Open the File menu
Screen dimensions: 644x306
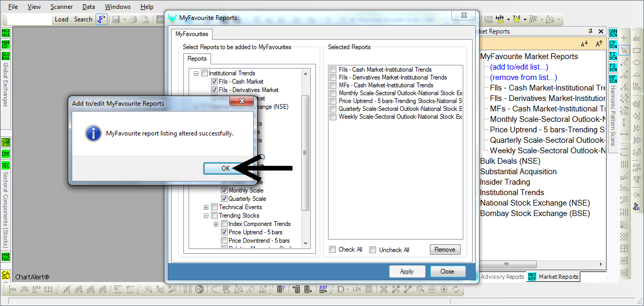coord(13,7)
